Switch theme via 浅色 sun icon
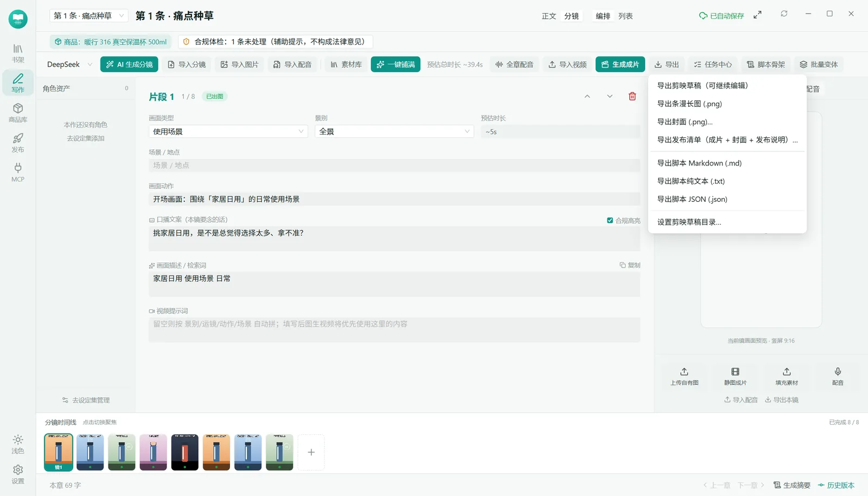 18,444
